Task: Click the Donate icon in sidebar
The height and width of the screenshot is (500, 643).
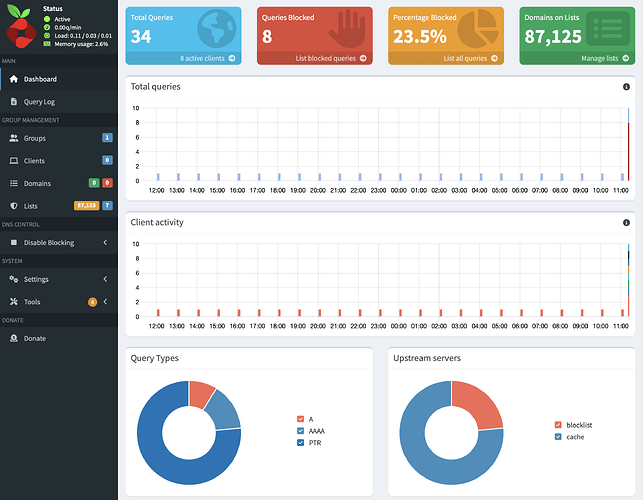Action: [x=13, y=338]
